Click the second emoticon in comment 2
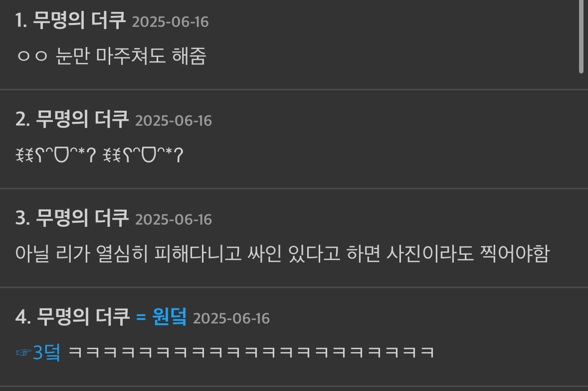 (x=143, y=155)
